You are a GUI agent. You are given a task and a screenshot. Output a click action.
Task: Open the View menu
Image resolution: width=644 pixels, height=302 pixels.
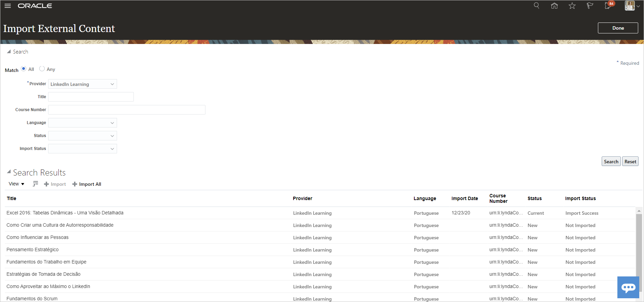(16, 184)
